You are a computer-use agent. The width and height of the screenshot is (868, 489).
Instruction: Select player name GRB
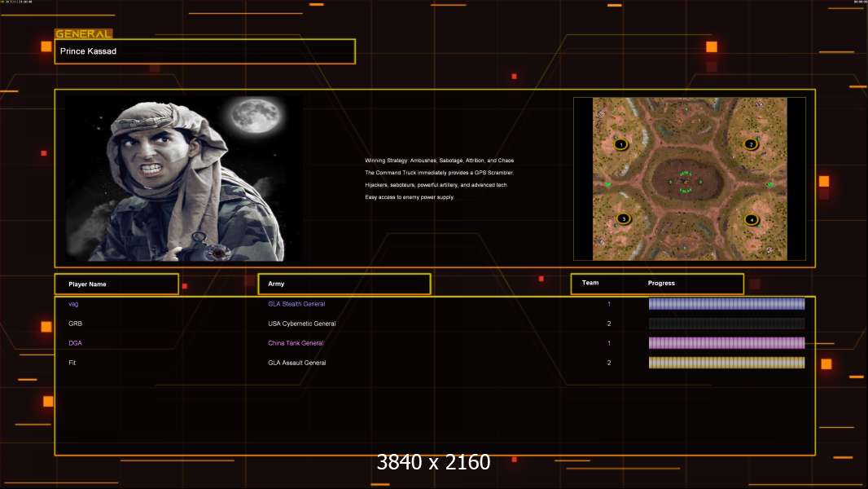point(75,324)
